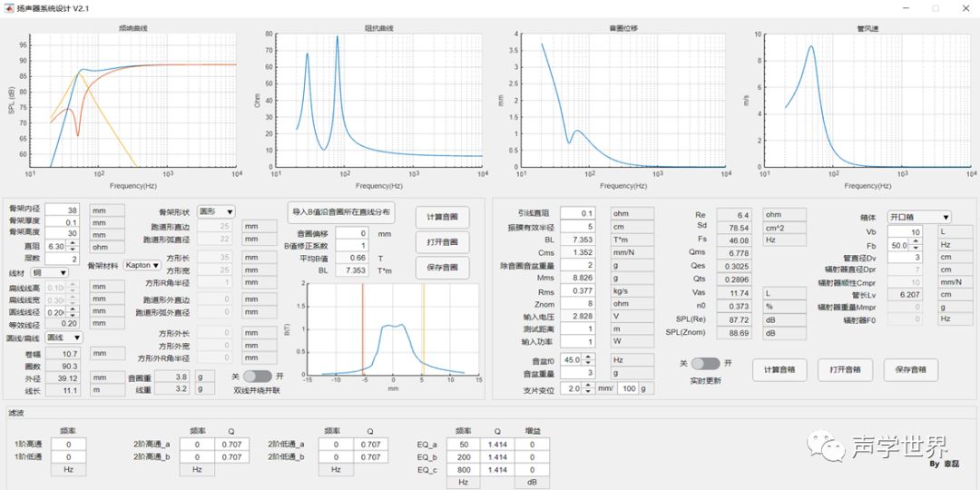Open the 线材 wire material dropdown
The height and width of the screenshot is (490, 980).
[x=52, y=272]
